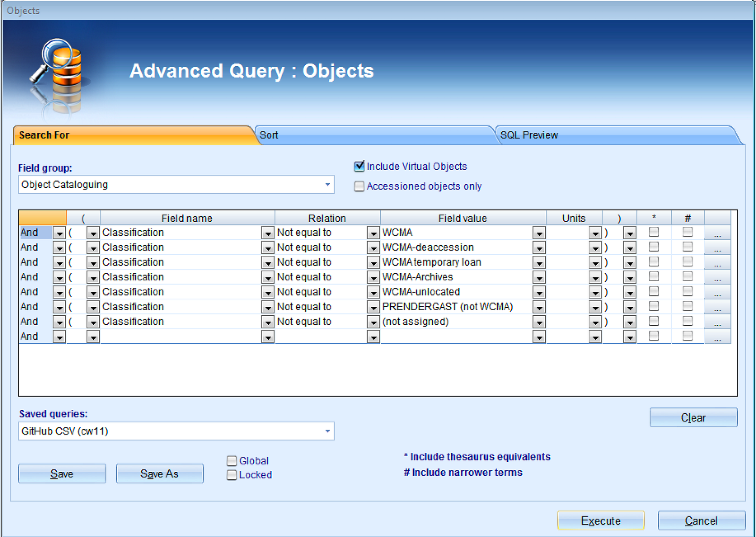The image size is (756, 537).
Task: Click ellipsis button on WCMA-unlocated row
Action: (x=717, y=292)
